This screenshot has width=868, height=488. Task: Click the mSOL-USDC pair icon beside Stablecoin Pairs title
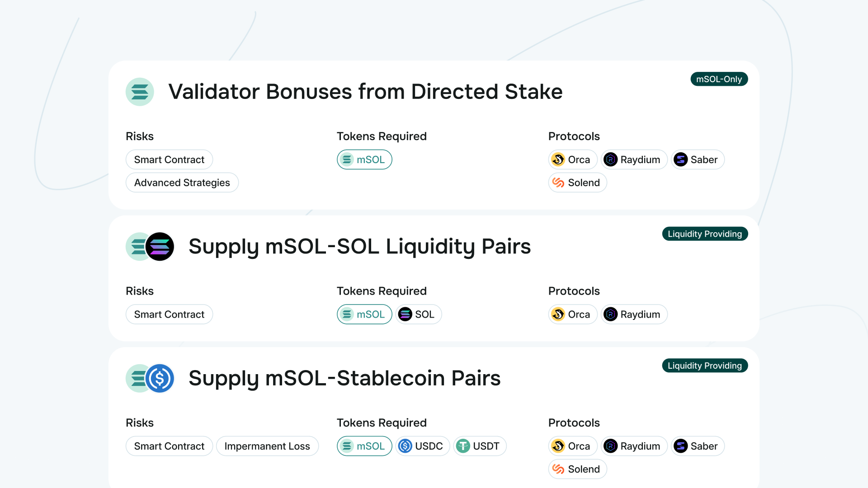click(150, 378)
